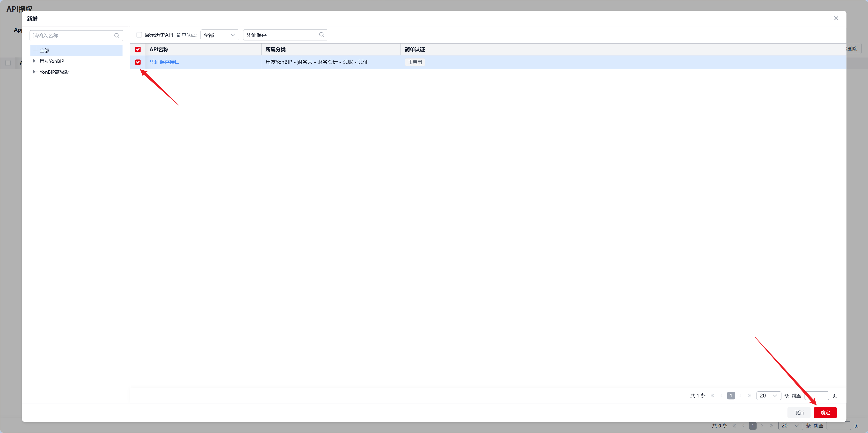Open page size dropdown showing 20

click(x=768, y=396)
